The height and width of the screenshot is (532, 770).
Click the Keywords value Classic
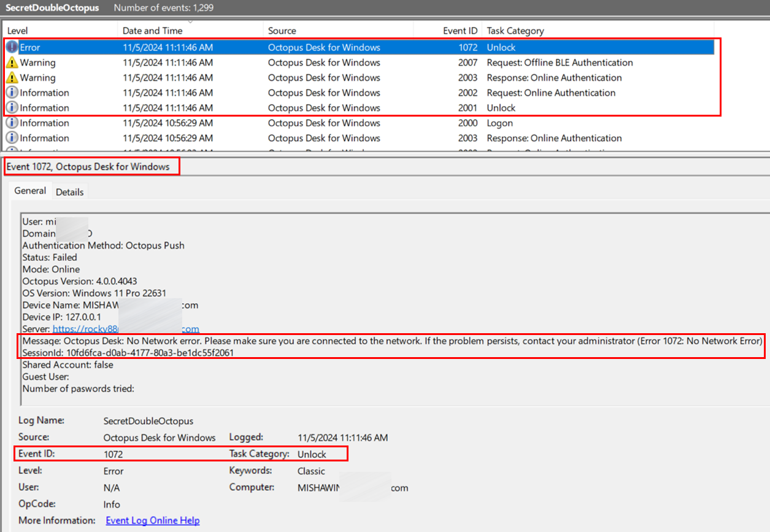click(x=312, y=471)
